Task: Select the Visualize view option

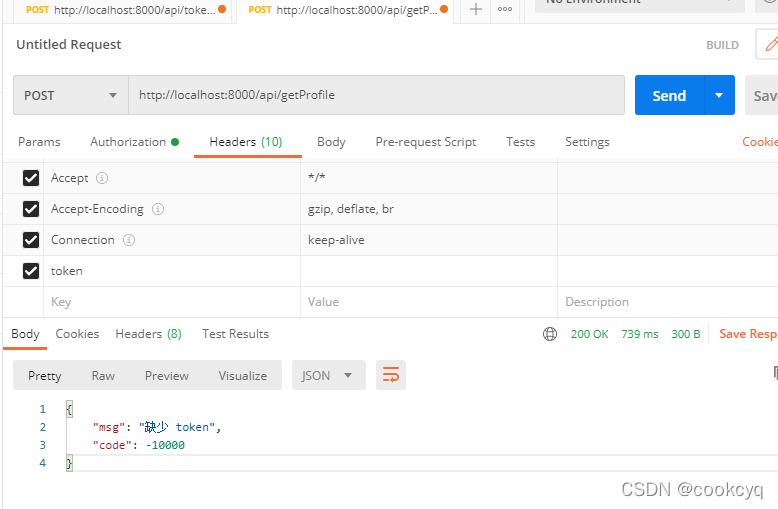Action: tap(243, 376)
